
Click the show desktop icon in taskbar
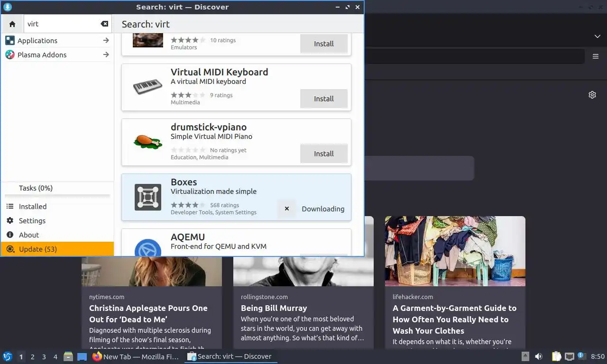click(x=82, y=356)
